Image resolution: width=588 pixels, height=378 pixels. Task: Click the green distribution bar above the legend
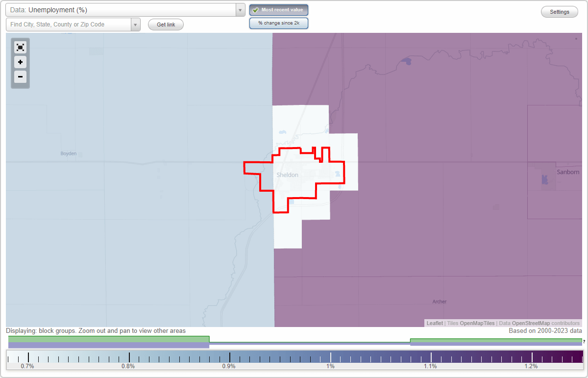tap(108, 339)
